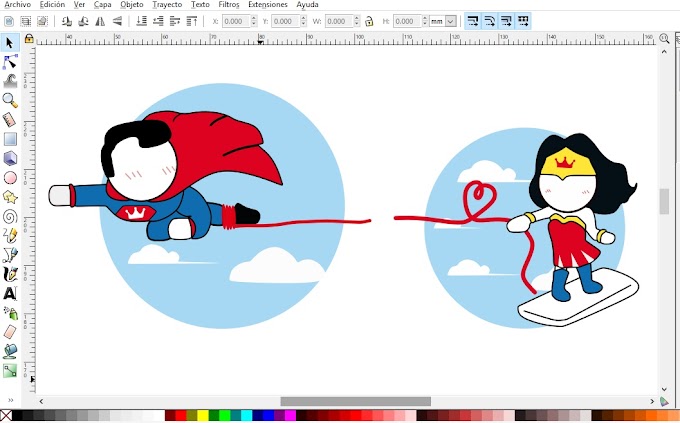Toggle scale stroke width with object
Image resolution: width=680 pixels, height=423 pixels.
[x=473, y=21]
